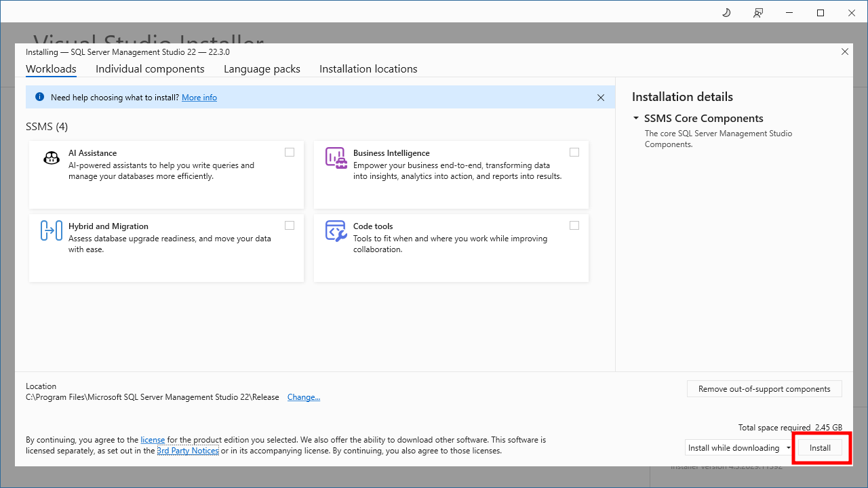
Task: Click the 'Total space required 2.45 GB' text
Action: click(790, 428)
